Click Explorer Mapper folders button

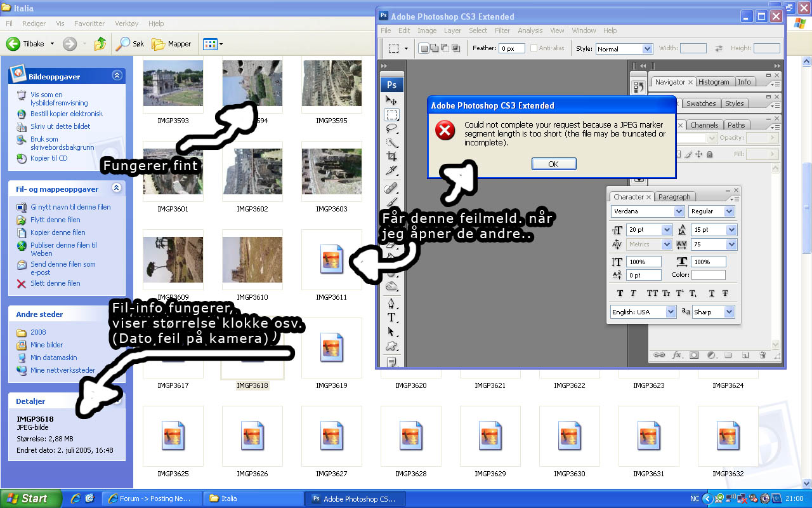[x=172, y=44]
